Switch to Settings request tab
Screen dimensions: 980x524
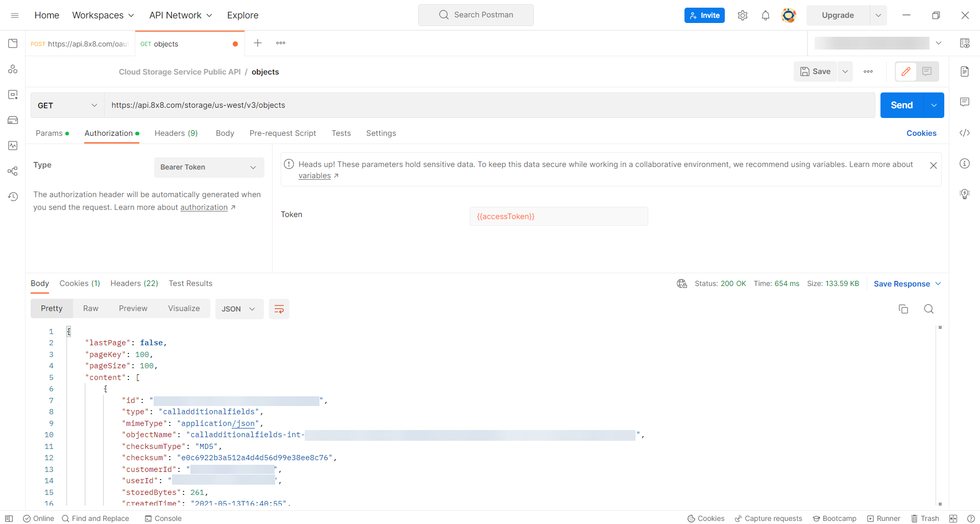tap(381, 133)
